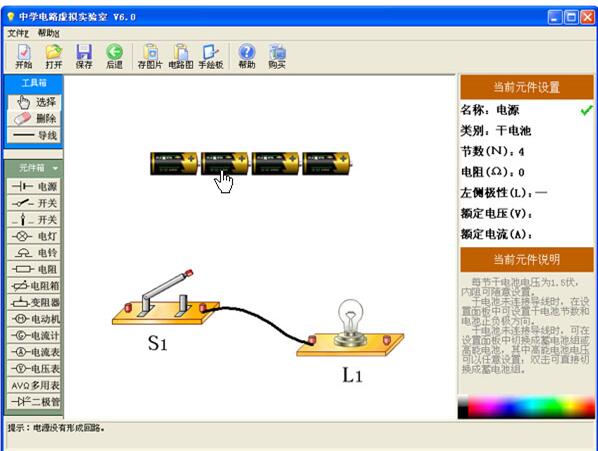Toggle the S1 knife switch on canvas
Image resolution: width=598 pixels, height=451 pixels.
click(166, 298)
